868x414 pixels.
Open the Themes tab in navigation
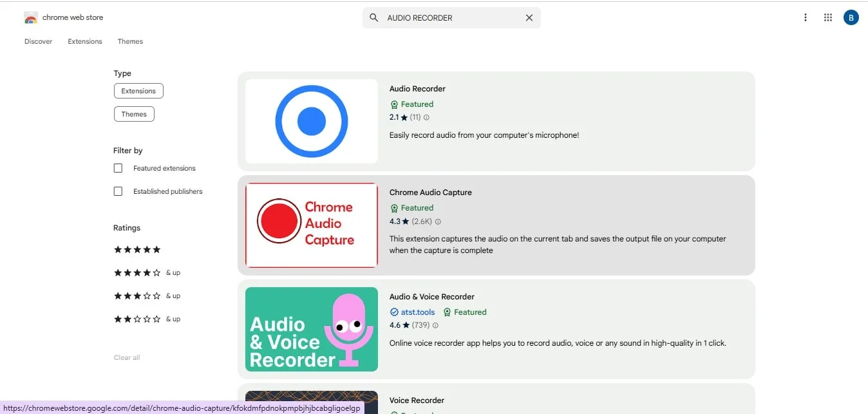pyautogui.click(x=130, y=41)
